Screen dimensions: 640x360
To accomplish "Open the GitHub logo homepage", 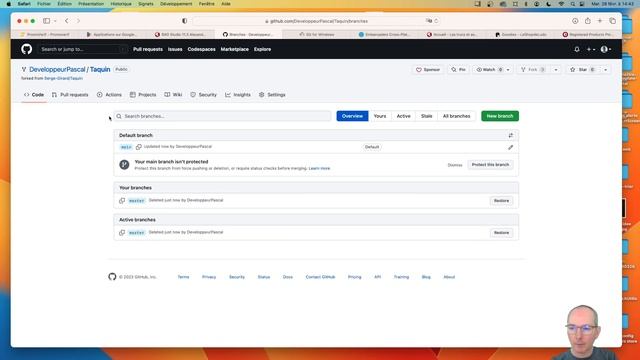I will 27,49.
